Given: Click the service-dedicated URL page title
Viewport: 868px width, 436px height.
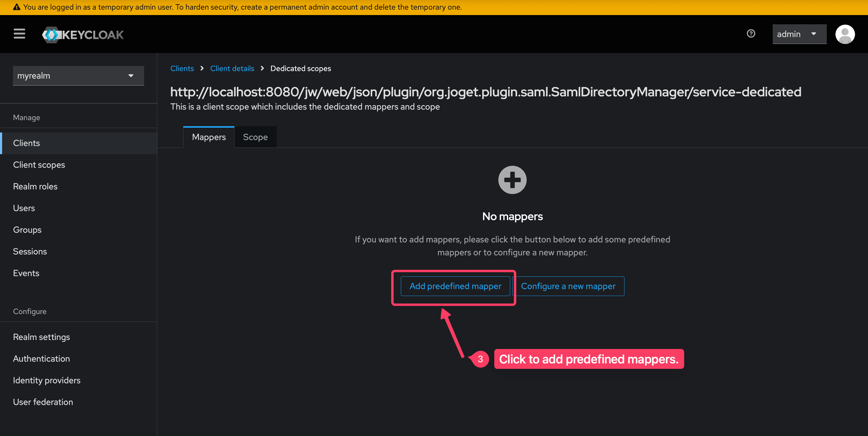Looking at the screenshot, I should coord(486,92).
